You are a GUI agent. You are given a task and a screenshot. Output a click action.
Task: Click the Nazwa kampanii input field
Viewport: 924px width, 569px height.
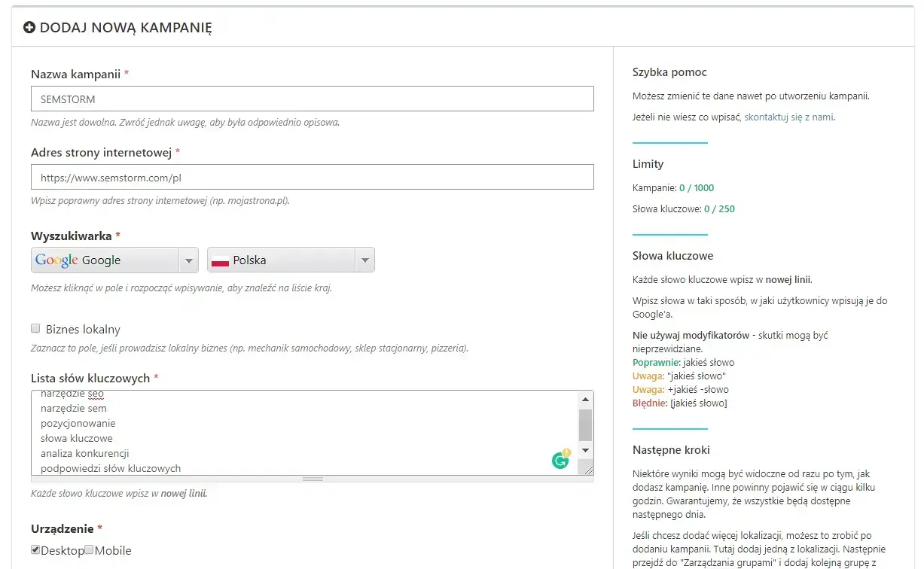coord(312,99)
